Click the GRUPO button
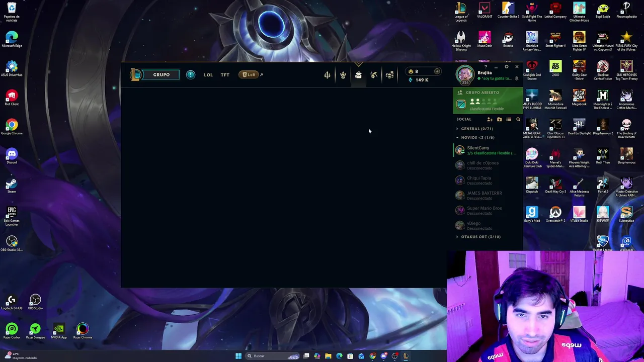The width and height of the screenshot is (644, 362). (x=162, y=75)
